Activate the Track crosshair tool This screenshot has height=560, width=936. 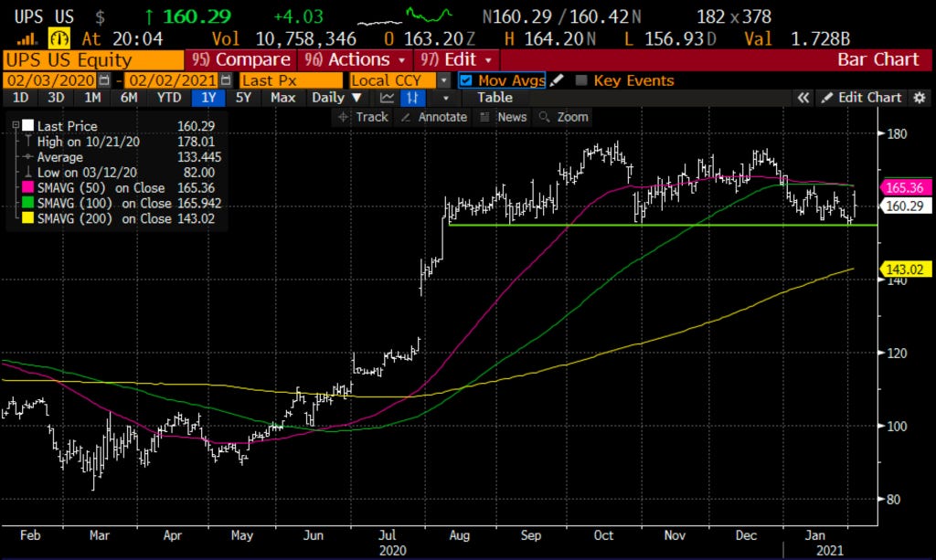click(363, 117)
